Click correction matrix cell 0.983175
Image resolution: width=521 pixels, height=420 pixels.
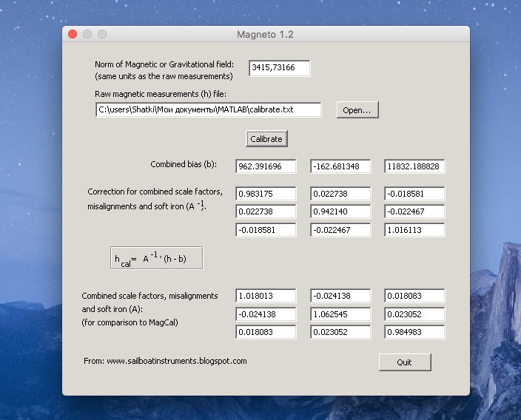266,194
